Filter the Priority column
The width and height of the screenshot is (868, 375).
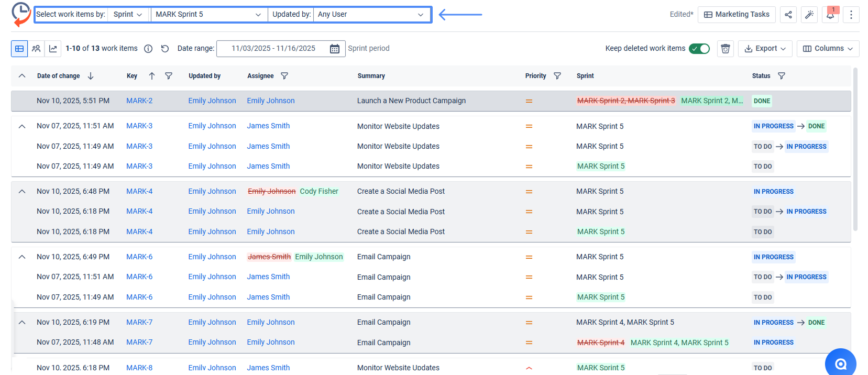[x=557, y=76]
